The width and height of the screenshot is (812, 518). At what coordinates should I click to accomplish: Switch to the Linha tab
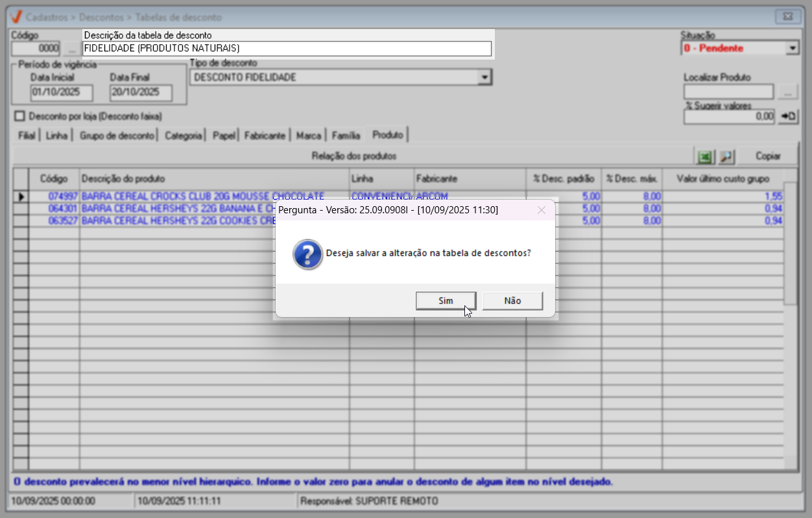pos(57,135)
